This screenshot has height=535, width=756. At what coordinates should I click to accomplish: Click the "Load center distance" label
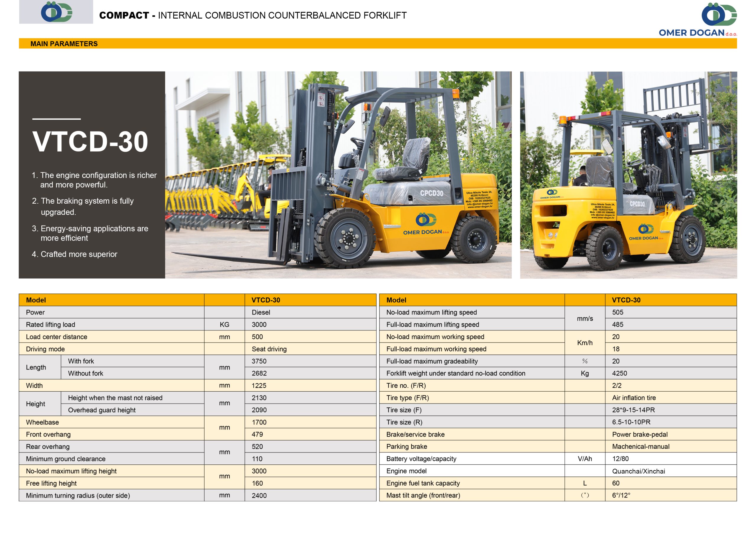pyautogui.click(x=57, y=337)
